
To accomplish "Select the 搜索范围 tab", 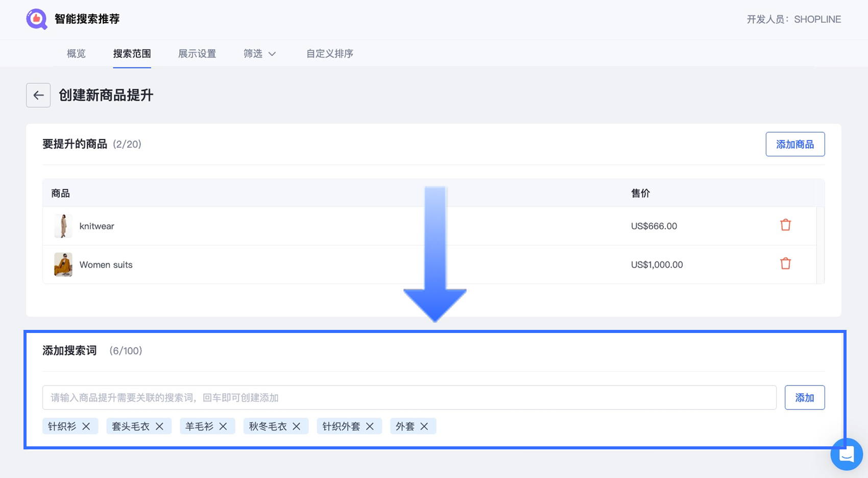I will 132,54.
